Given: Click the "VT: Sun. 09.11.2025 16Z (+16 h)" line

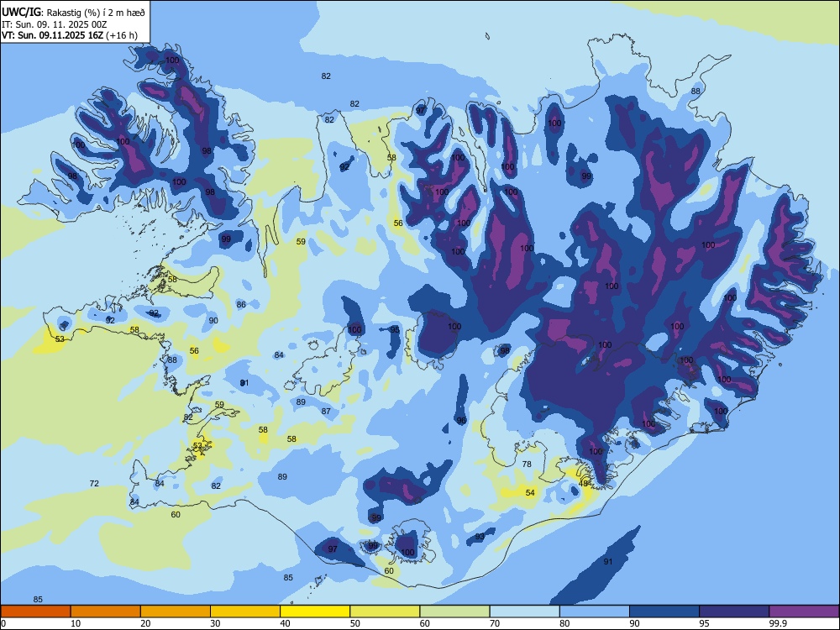Looking at the screenshot, I should pos(70,35).
